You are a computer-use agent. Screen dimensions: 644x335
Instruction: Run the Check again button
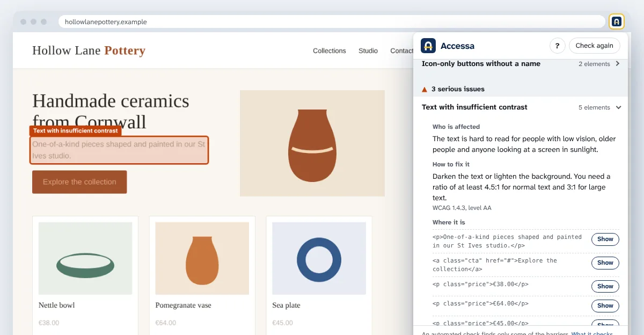(594, 46)
